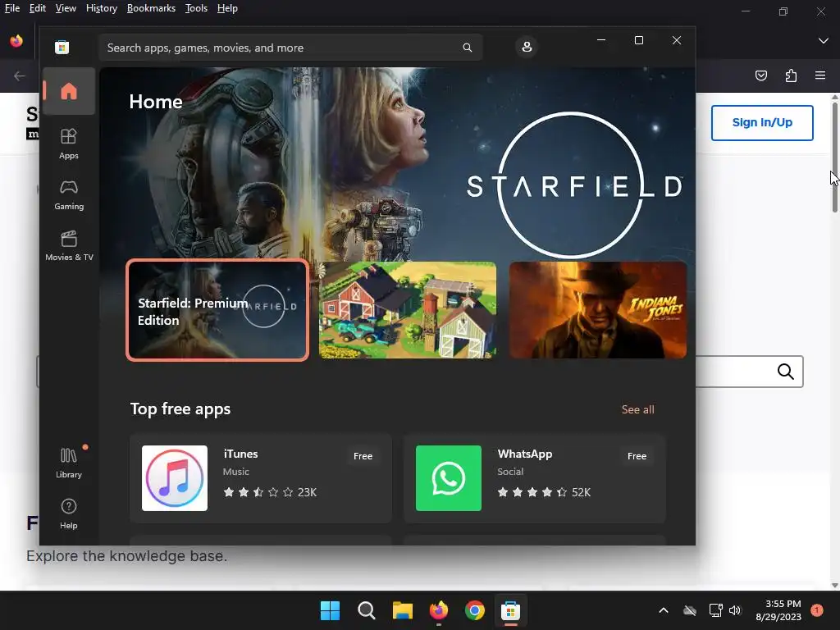
Task: Click the Free button for iTunes
Action: click(363, 456)
